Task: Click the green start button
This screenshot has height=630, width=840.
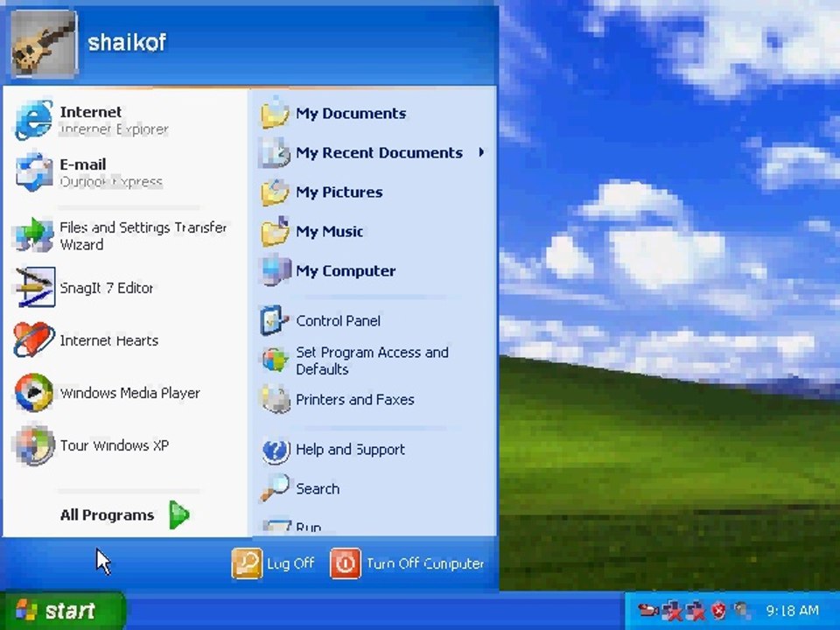Action: pos(61,610)
